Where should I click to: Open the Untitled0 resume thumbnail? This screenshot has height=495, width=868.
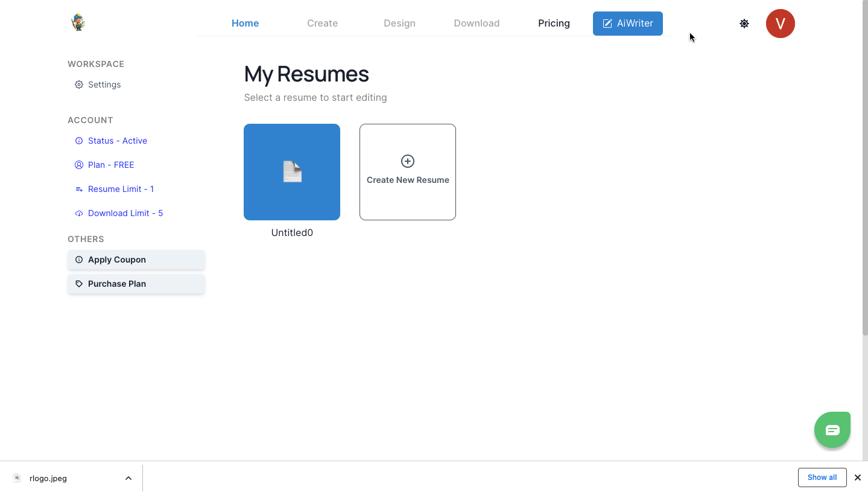point(291,171)
